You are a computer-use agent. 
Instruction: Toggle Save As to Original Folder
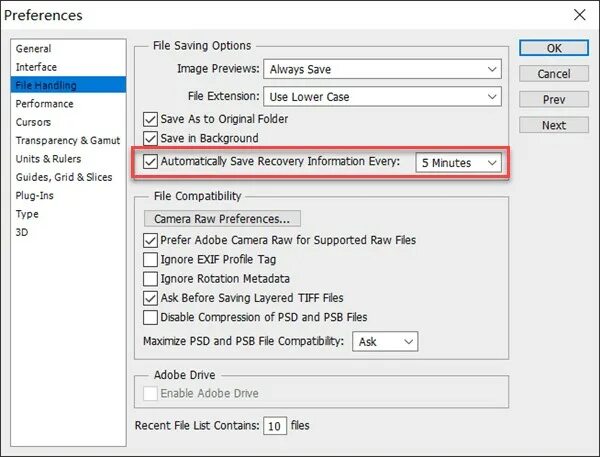tap(150, 119)
